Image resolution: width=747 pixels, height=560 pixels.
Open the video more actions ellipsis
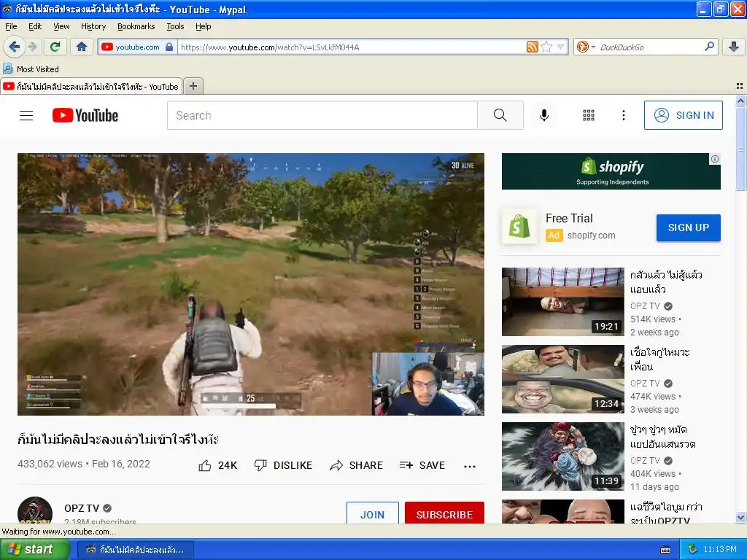click(x=470, y=466)
